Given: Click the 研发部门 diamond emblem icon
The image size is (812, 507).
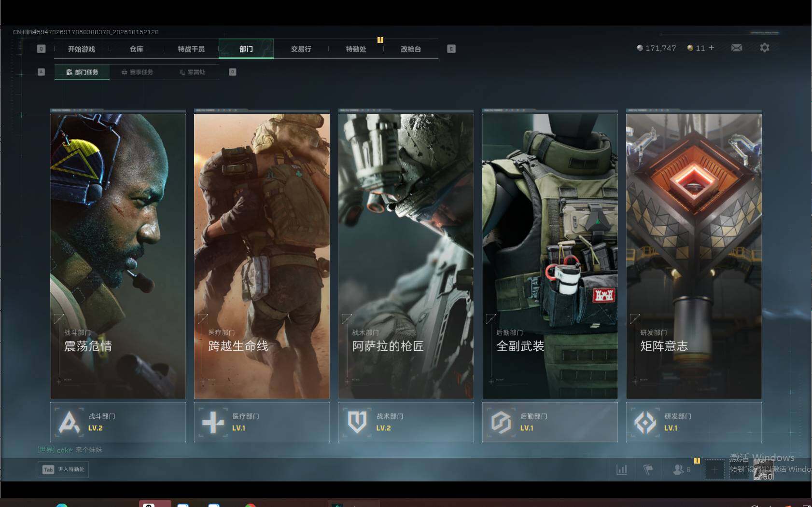Looking at the screenshot, I should point(645,423).
